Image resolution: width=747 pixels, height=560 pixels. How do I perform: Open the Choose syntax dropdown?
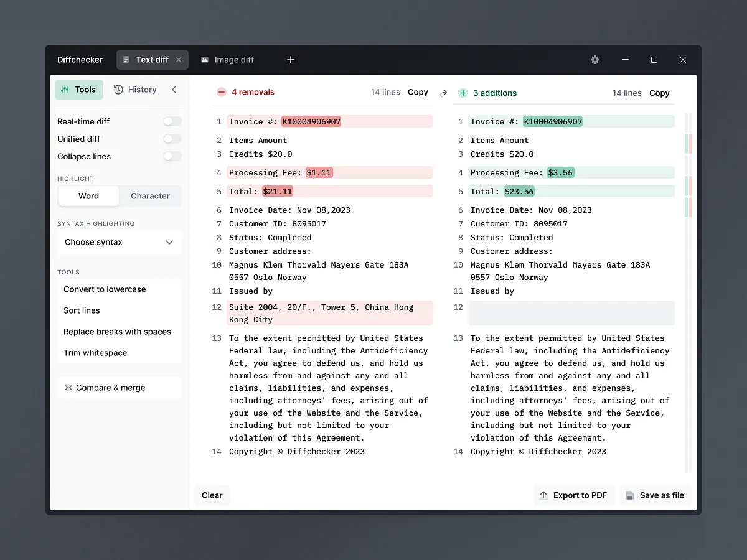tap(119, 242)
